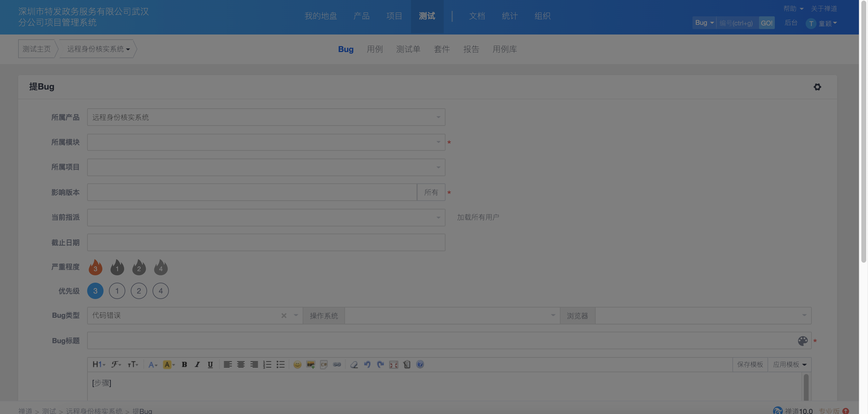Click the undo arrow in editor toolbar
Viewport: 868px width, 414px height.
click(x=367, y=364)
